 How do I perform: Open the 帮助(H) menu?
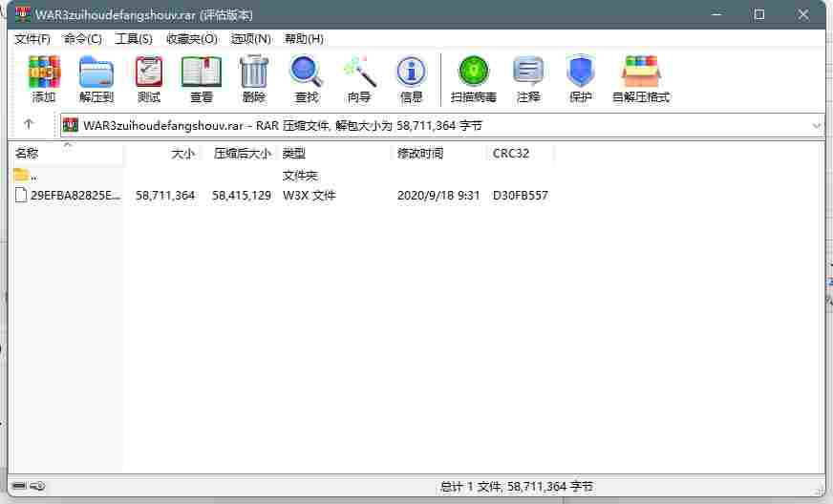304,39
